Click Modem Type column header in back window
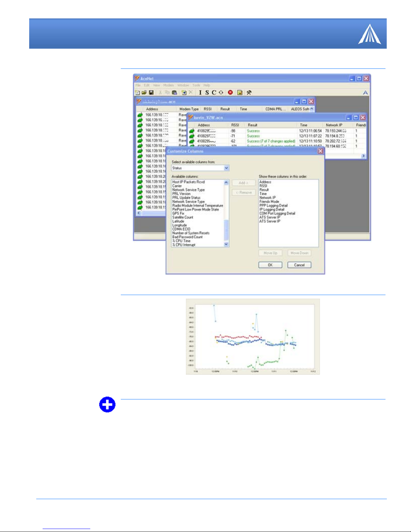 pos(189,109)
